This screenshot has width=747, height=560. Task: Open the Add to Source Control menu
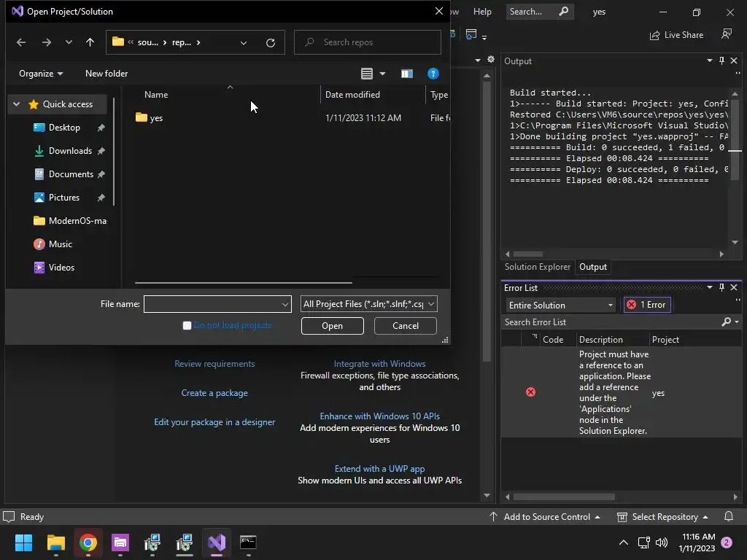(545, 517)
